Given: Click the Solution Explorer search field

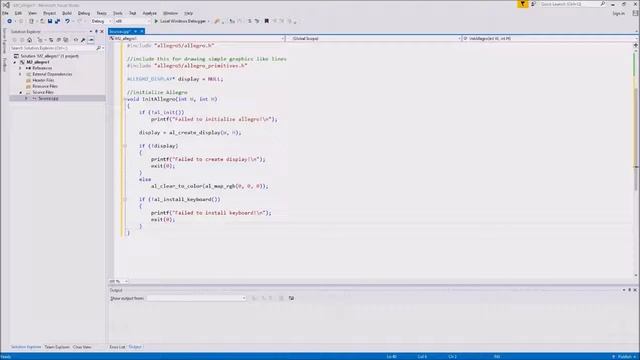Looking at the screenshot, I should (x=53, y=48).
